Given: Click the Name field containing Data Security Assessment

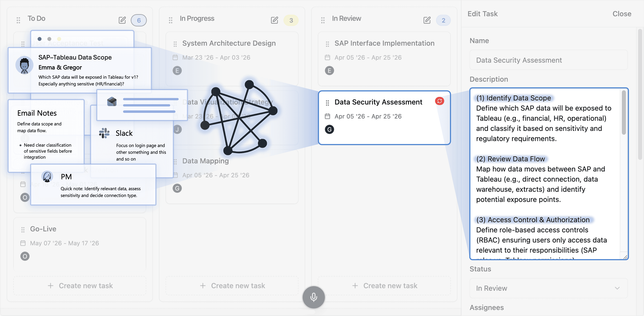Looking at the screenshot, I should 548,60.
